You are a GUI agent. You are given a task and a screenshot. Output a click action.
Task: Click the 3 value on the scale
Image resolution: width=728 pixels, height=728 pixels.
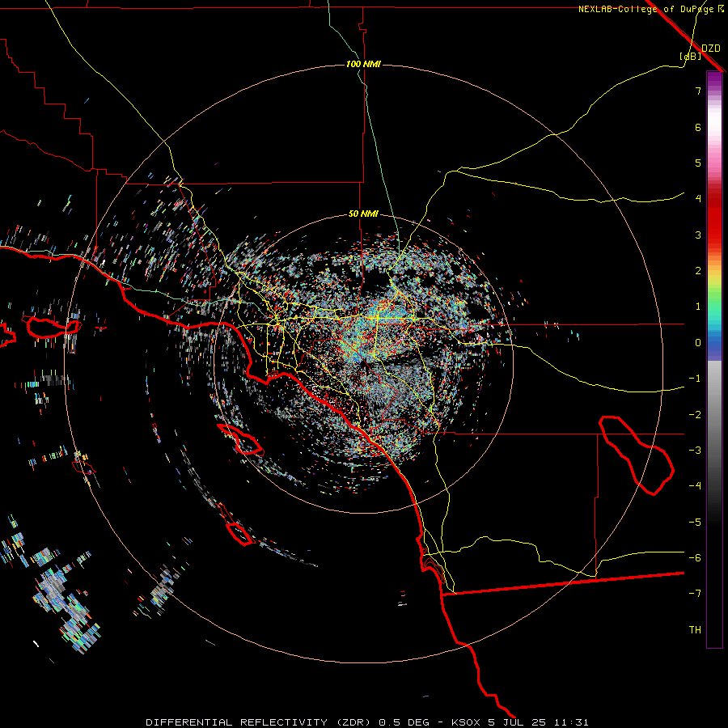698,235
